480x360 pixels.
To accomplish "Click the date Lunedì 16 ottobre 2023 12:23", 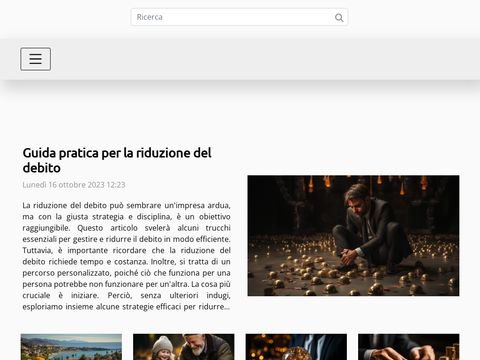I will coord(74,185).
